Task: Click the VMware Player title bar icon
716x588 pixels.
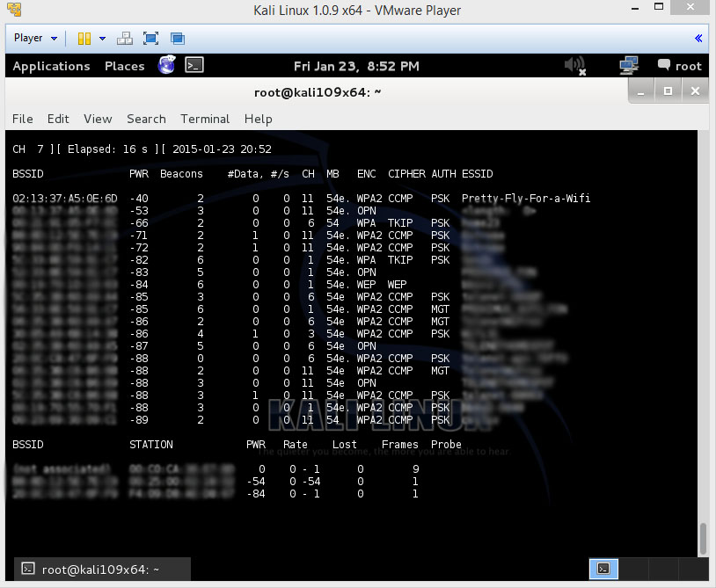Action: (14, 10)
